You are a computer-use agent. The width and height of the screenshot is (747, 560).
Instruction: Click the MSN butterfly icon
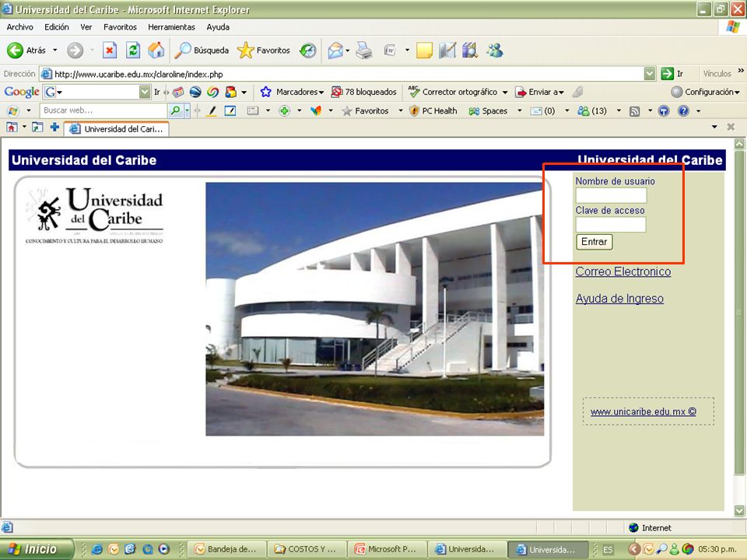point(315,111)
